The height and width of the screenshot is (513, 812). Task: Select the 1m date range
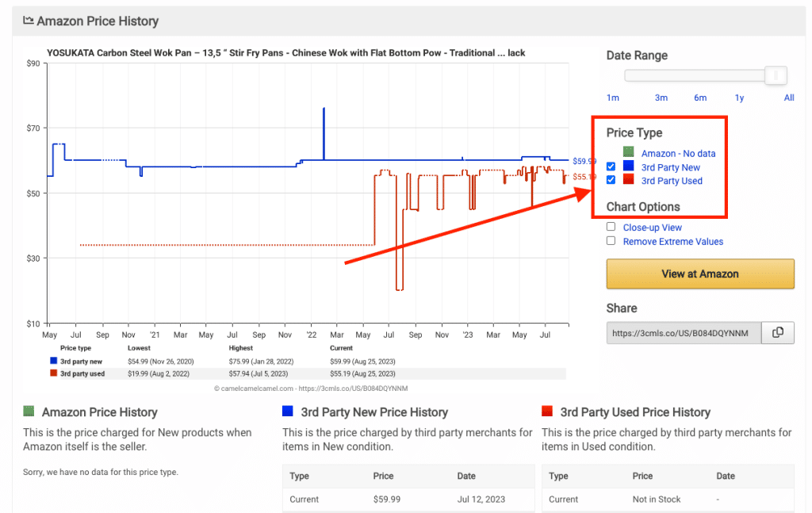(613, 98)
